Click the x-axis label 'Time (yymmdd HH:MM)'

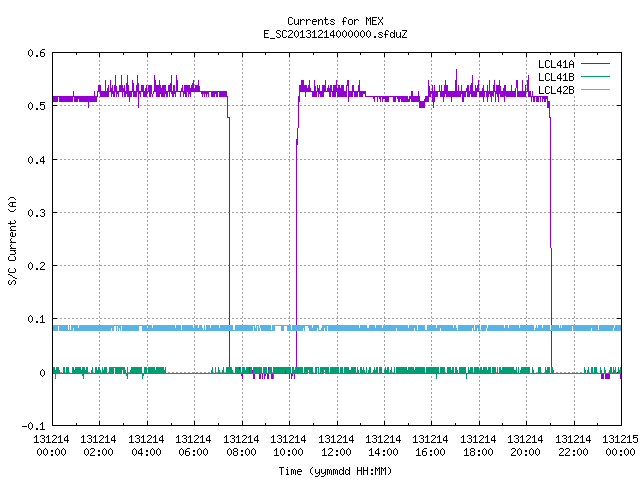tap(335, 471)
